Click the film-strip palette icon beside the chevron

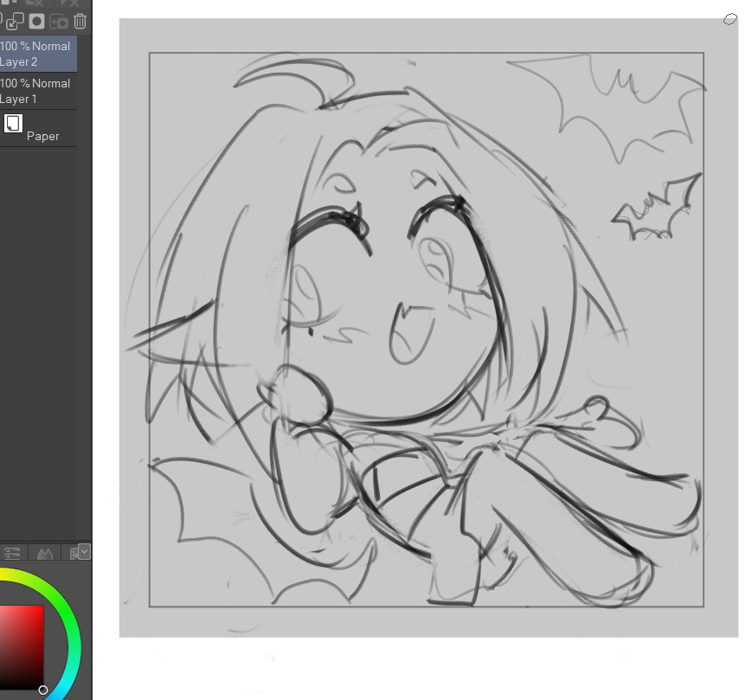(x=73, y=553)
